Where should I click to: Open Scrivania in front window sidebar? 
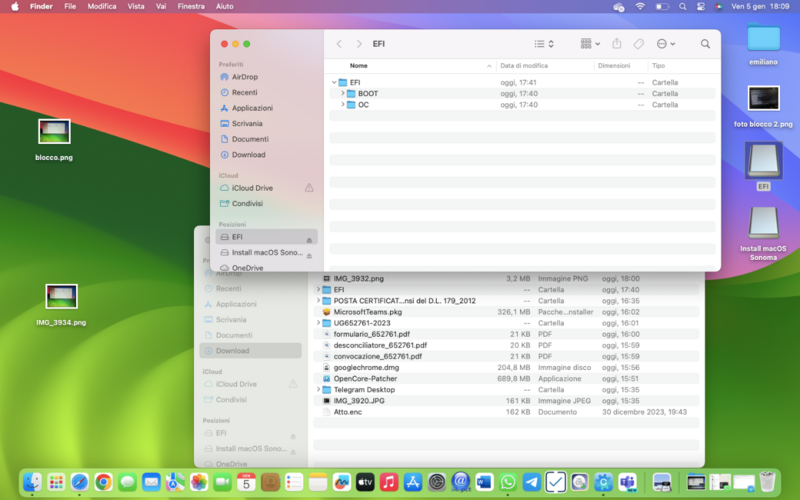266,123
